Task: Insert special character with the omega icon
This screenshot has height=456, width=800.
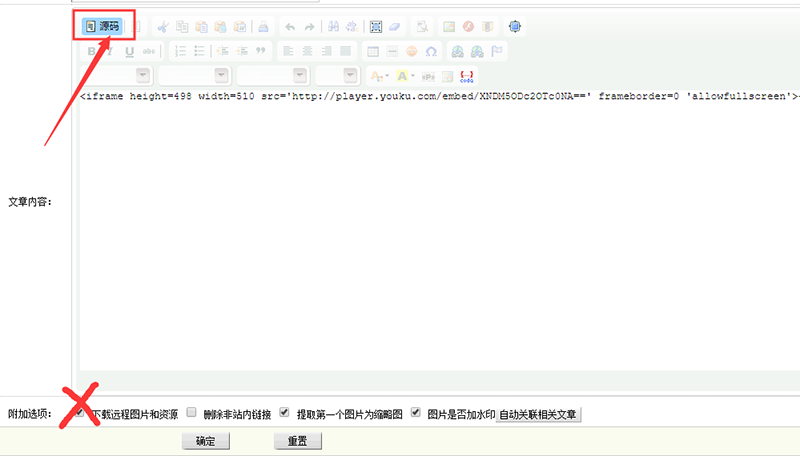Action: click(x=430, y=51)
